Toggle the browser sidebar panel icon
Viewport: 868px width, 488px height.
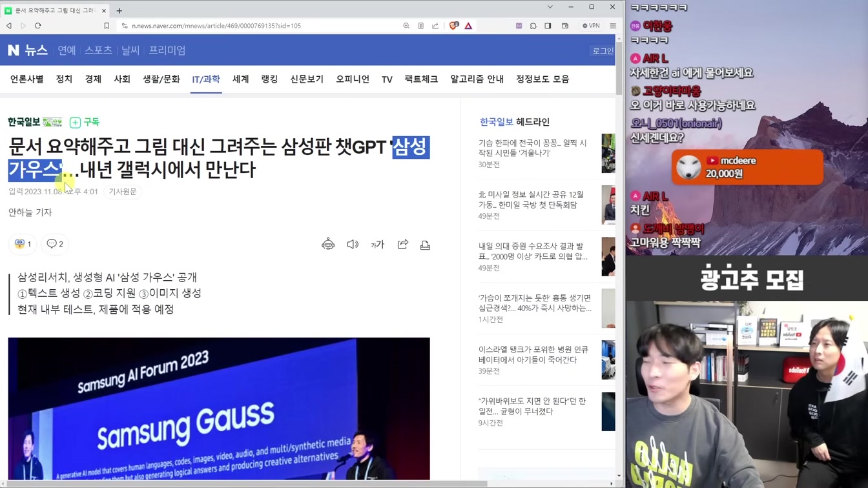click(548, 26)
